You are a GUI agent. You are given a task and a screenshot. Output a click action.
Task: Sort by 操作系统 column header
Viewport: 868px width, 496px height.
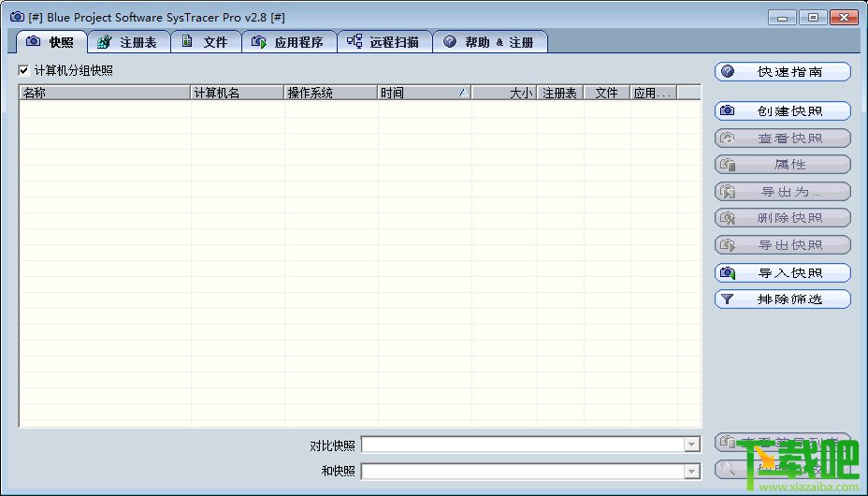[331, 93]
